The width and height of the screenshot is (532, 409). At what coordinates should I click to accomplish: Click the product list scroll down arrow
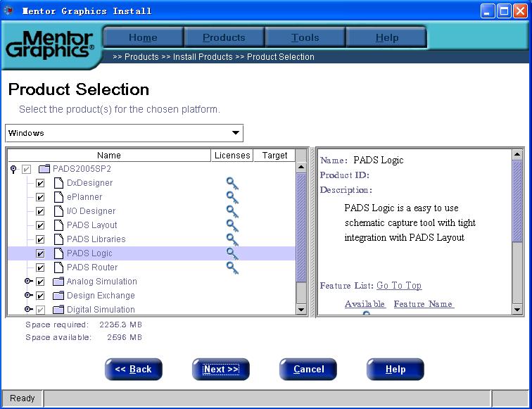301,309
